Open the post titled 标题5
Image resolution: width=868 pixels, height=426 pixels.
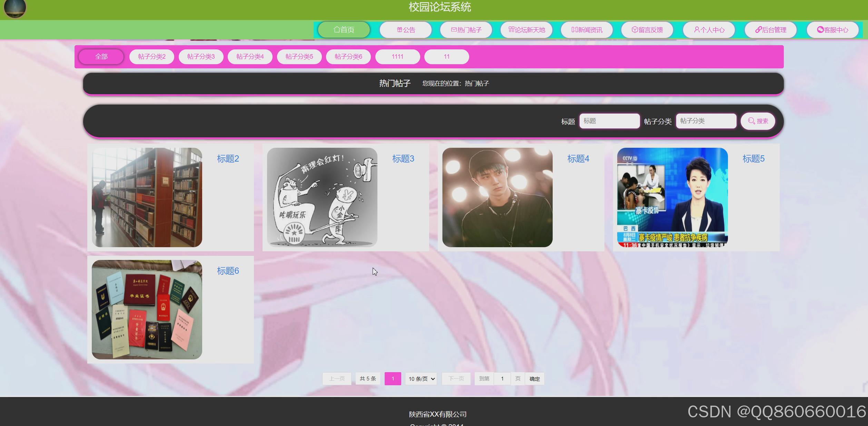coord(753,159)
